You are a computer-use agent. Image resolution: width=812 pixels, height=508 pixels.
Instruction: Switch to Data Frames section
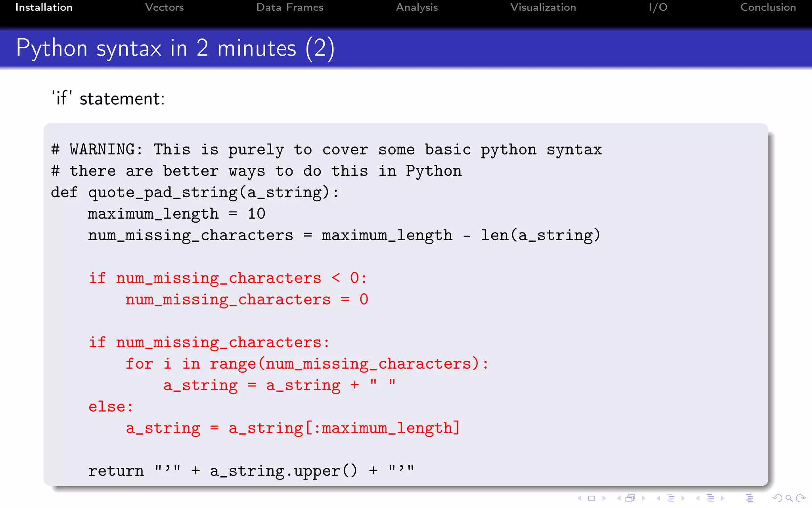click(x=290, y=7)
